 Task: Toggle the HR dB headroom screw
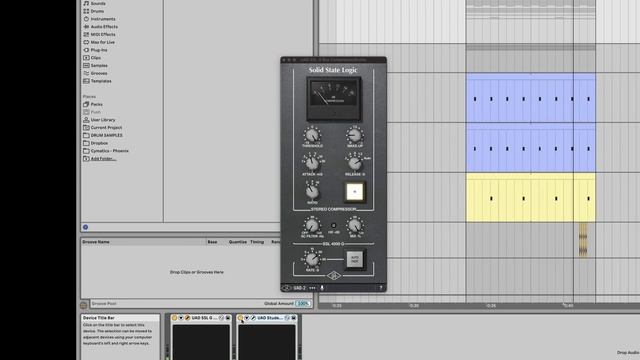click(x=333, y=225)
